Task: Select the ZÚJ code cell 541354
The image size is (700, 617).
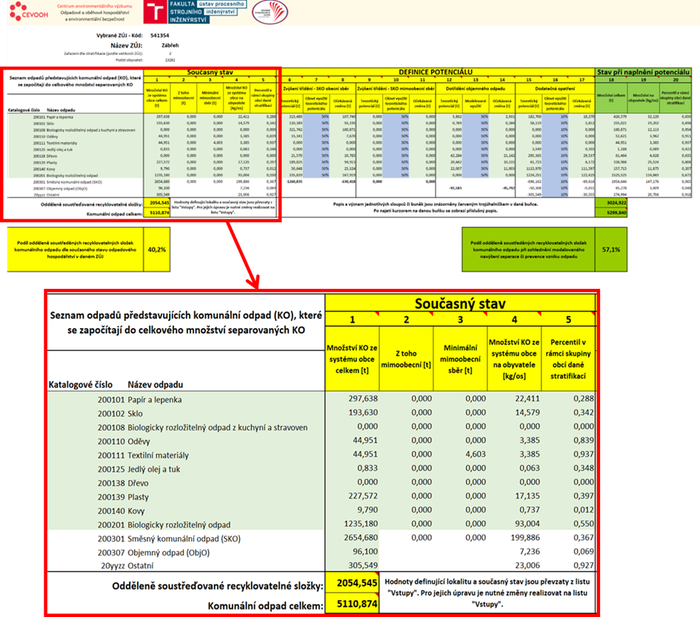Action: [x=160, y=34]
